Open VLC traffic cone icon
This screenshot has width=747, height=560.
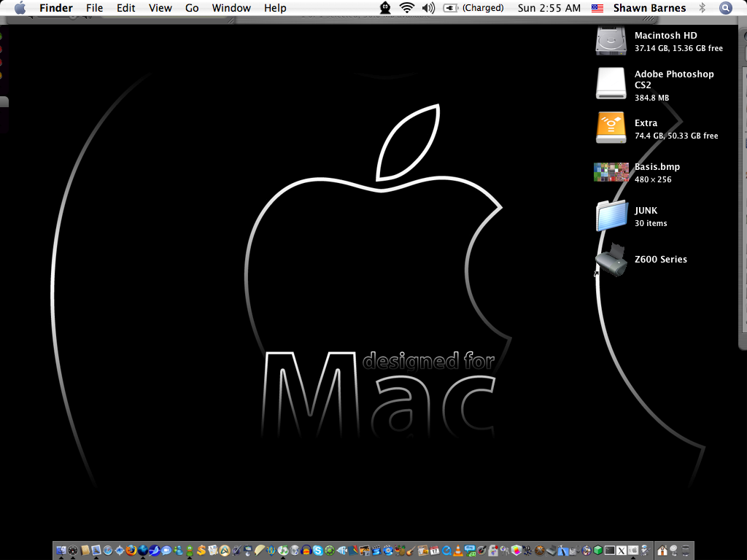458,551
